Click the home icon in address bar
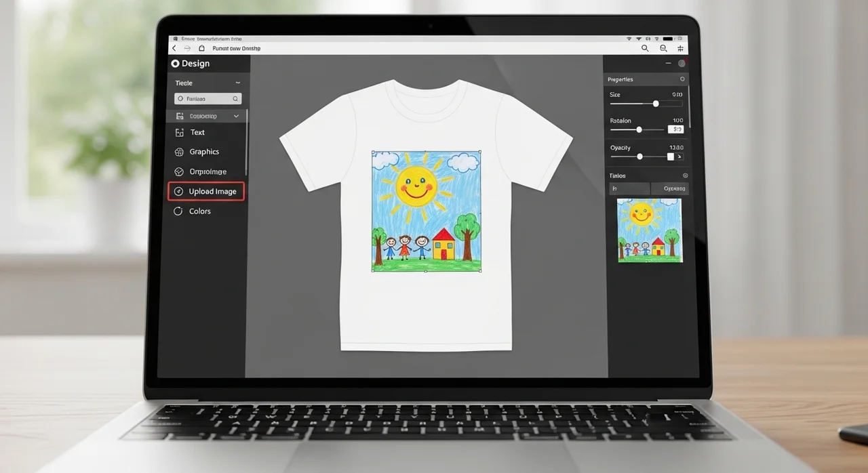 coord(201,49)
